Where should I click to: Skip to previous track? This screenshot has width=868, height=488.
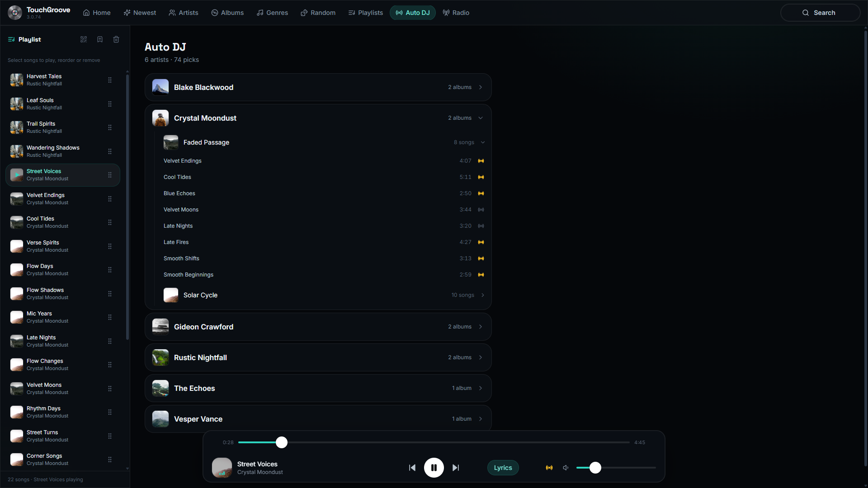pyautogui.click(x=412, y=468)
